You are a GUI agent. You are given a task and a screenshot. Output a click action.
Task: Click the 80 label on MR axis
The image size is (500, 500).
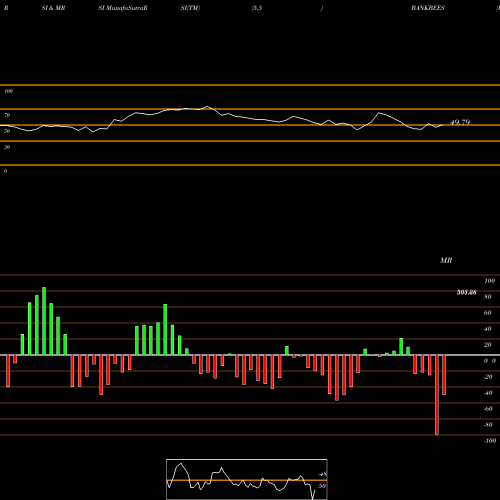tap(488, 297)
